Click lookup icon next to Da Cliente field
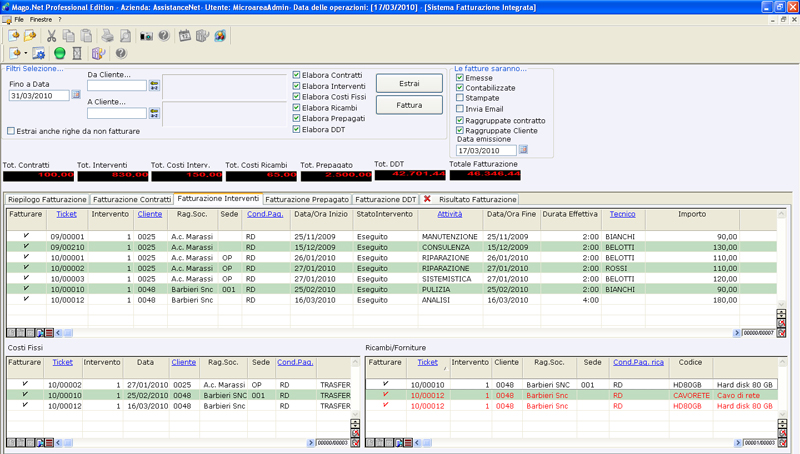 [x=154, y=86]
